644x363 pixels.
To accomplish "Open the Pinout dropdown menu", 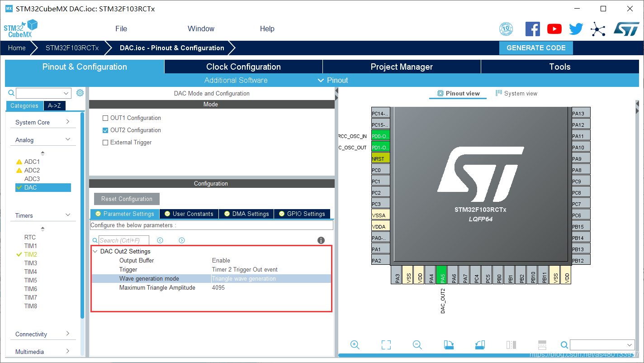I will point(333,80).
